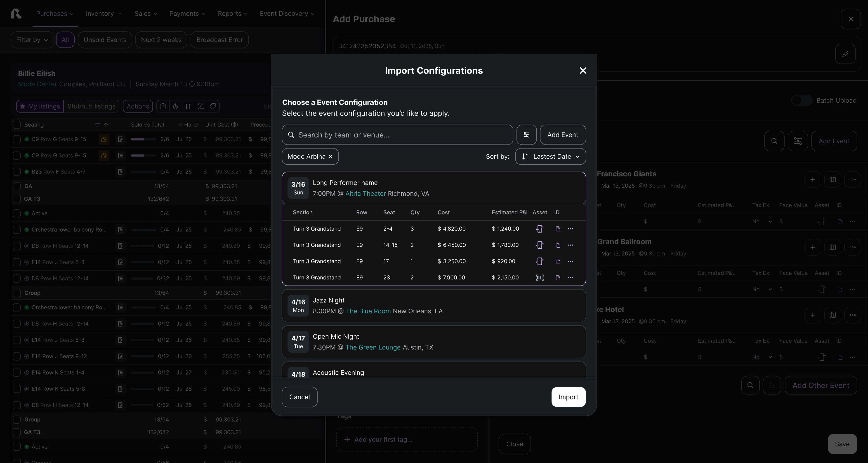
Task: Click mobile ticket asset icon for seat 2-4
Action: pos(540,229)
